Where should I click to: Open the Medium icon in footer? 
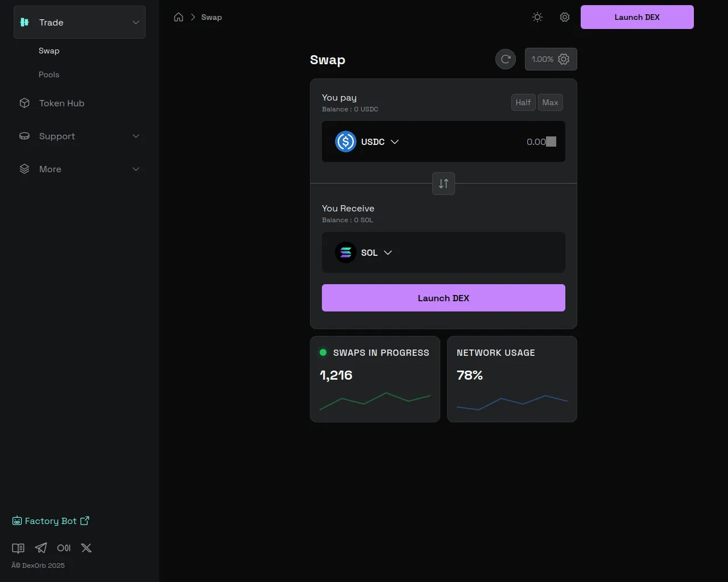64,548
